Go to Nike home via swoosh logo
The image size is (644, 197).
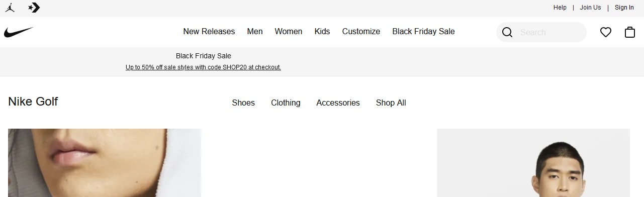point(19,32)
